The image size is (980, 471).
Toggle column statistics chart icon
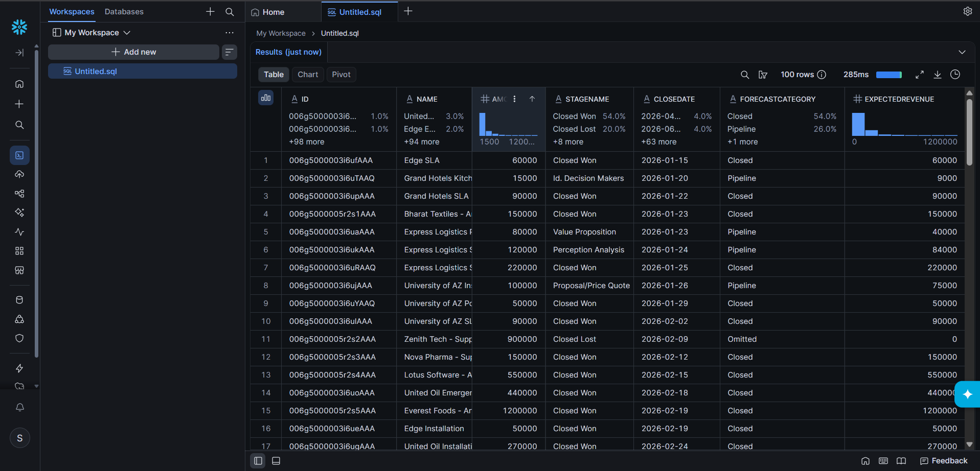click(266, 98)
